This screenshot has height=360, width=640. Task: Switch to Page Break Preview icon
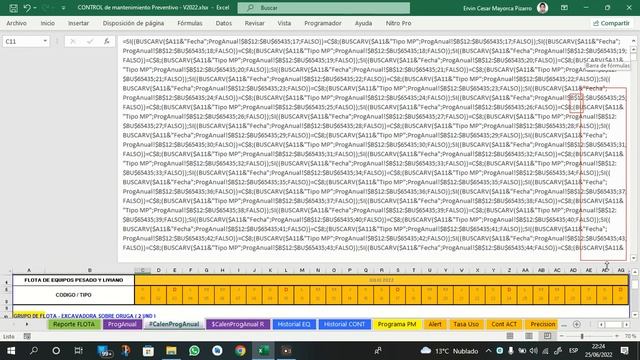tap(547, 336)
